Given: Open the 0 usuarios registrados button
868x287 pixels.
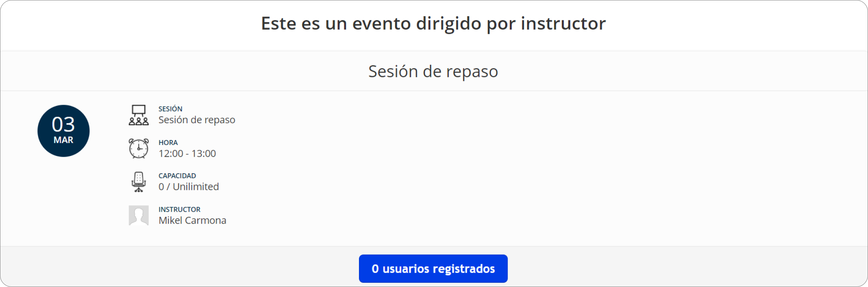Looking at the screenshot, I should pyautogui.click(x=433, y=269).
